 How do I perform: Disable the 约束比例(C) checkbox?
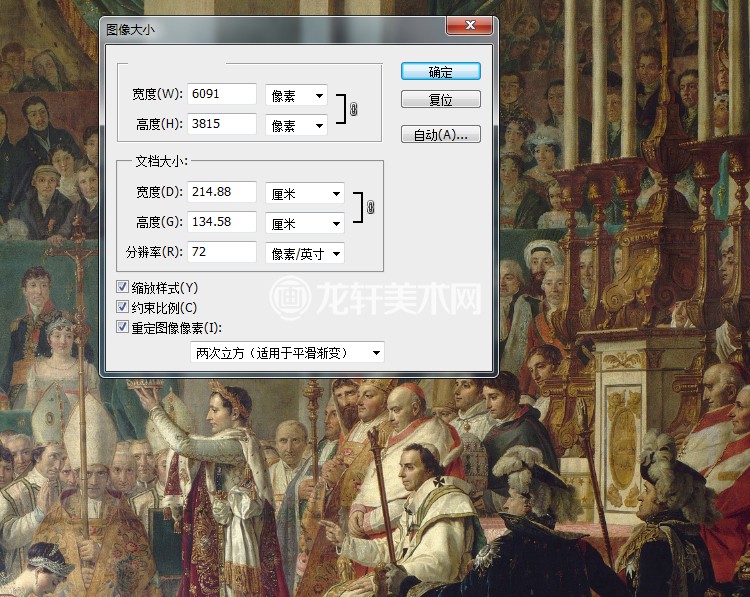coord(123,307)
